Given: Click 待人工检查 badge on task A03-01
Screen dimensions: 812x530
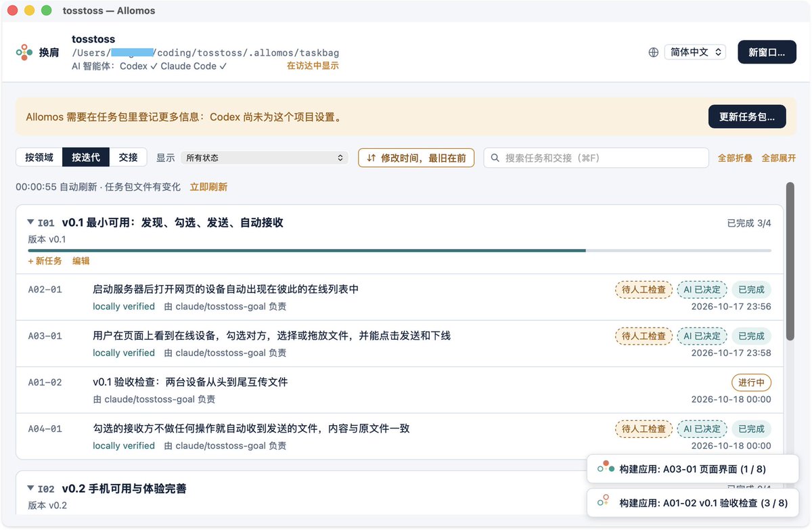Looking at the screenshot, I should pyautogui.click(x=644, y=336).
